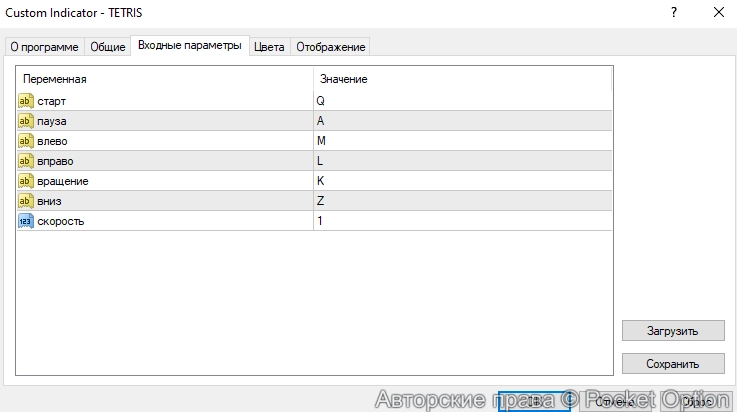Click the string icon beside старт
Viewport: 737px width, 412px height.
(x=26, y=101)
